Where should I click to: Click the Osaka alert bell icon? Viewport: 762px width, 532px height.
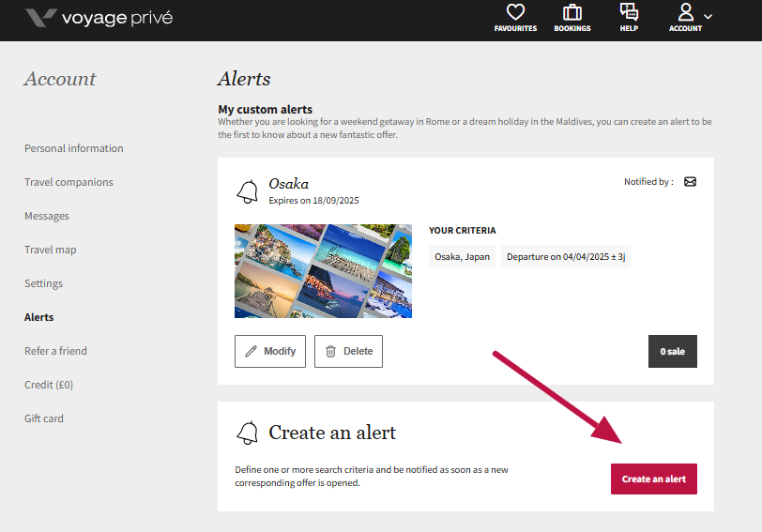[x=248, y=191]
